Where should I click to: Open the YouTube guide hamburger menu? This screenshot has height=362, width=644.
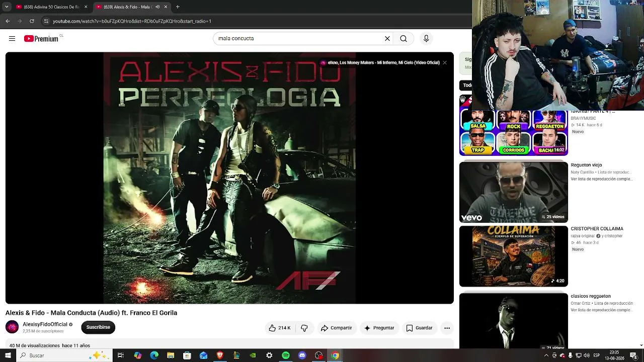12,39
